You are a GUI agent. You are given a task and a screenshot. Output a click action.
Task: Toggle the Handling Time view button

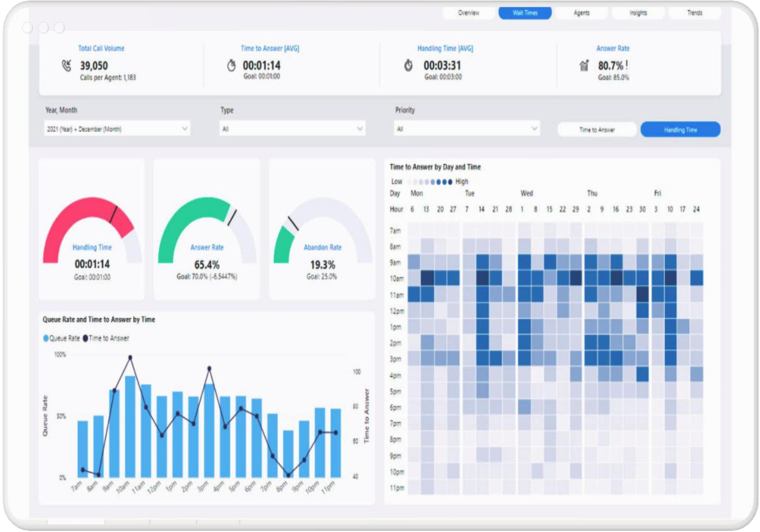(680, 130)
